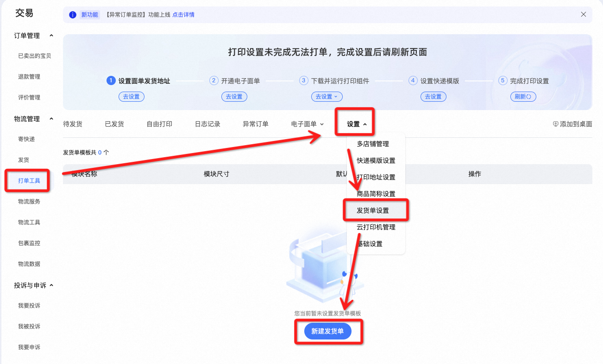Screen dimensions: 603x364
Task: Click step 2 circle 开通电子面单
Action: 214,80
